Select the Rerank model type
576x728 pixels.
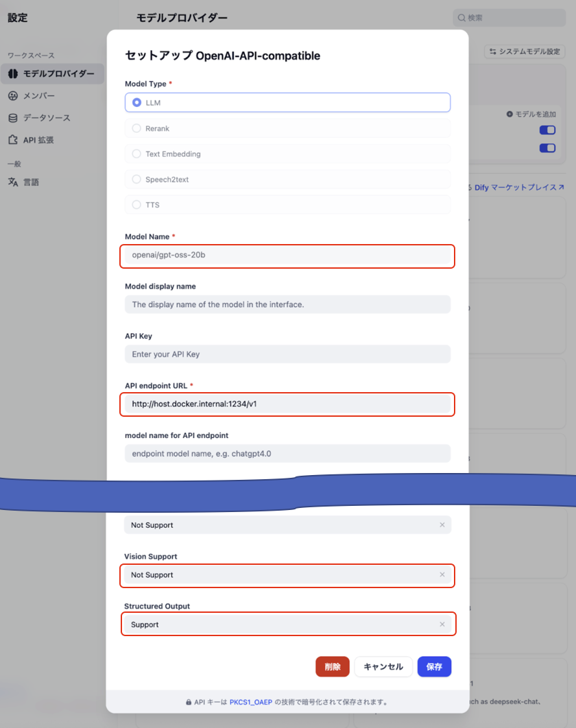click(287, 128)
